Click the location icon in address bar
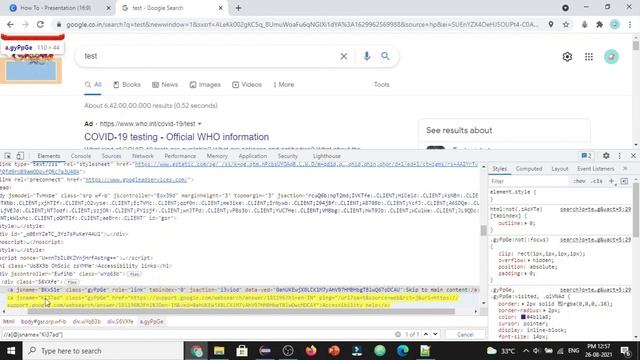This screenshot has height=360, width=640. pyautogui.click(x=551, y=24)
